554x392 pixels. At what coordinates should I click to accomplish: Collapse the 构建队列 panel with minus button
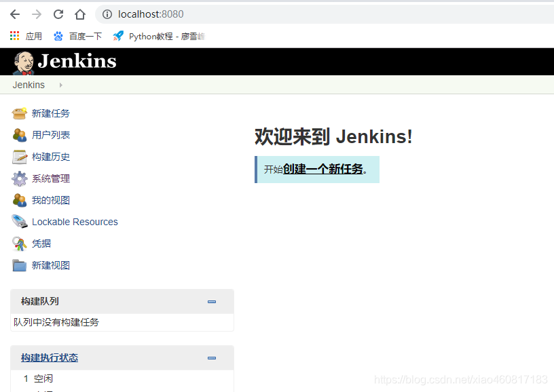212,302
